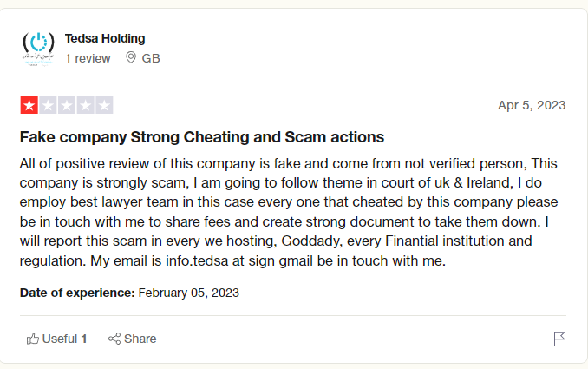Click the first red filled star
The width and height of the screenshot is (588, 369).
point(29,106)
